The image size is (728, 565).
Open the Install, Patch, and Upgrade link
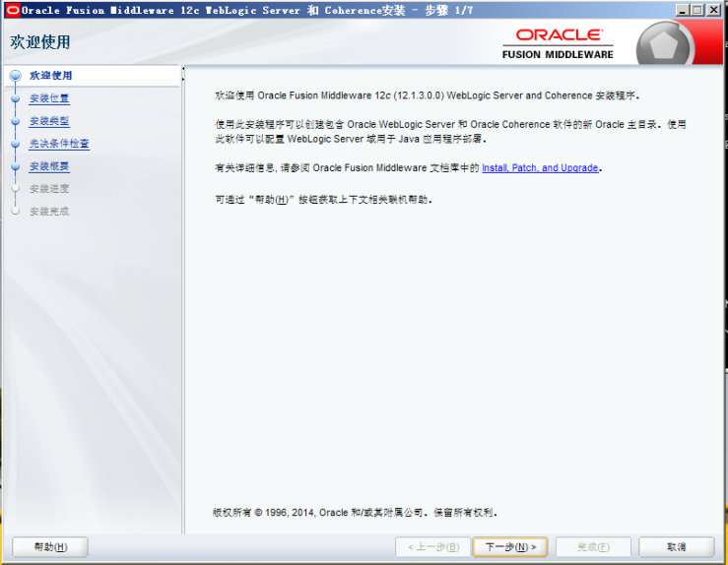(539, 168)
